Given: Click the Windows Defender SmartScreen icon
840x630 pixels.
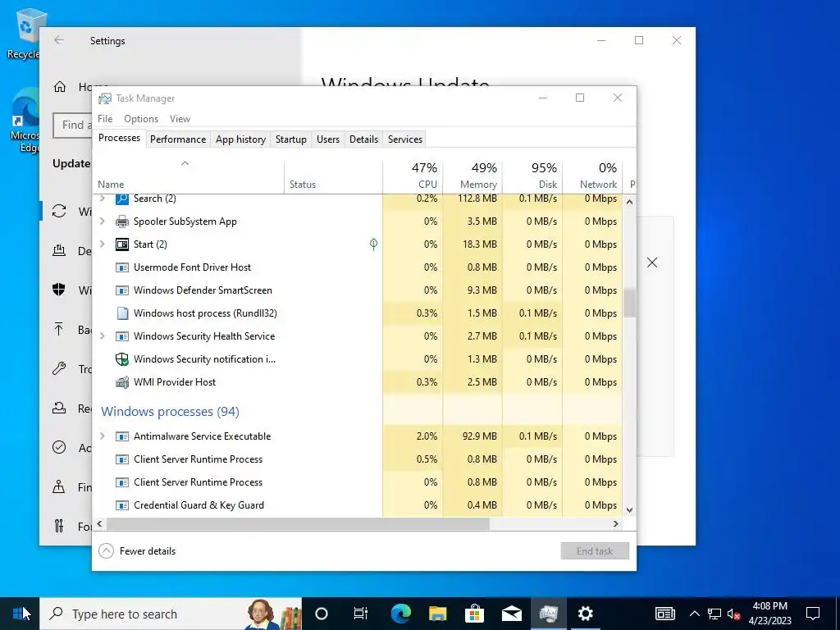Looking at the screenshot, I should 122,290.
